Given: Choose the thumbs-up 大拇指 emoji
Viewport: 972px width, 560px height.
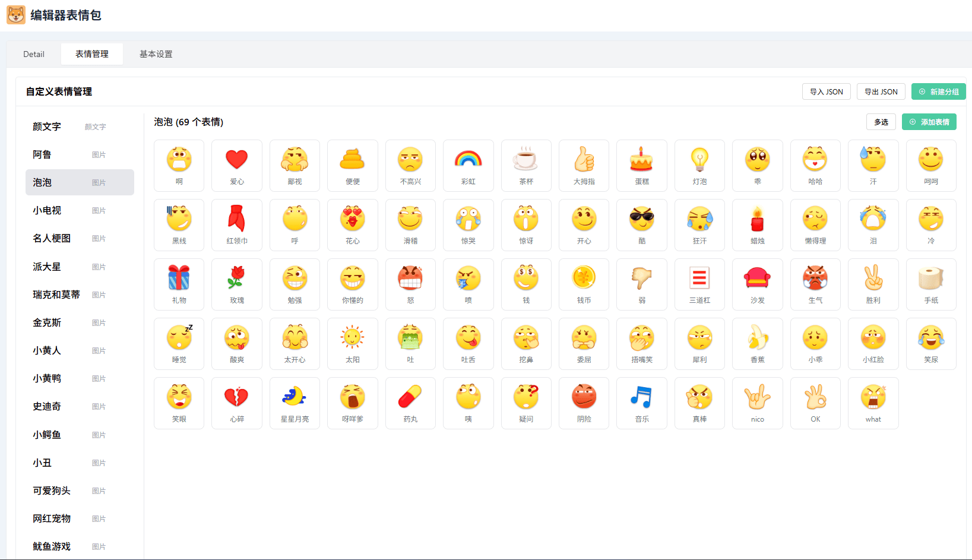Looking at the screenshot, I should 584,165.
